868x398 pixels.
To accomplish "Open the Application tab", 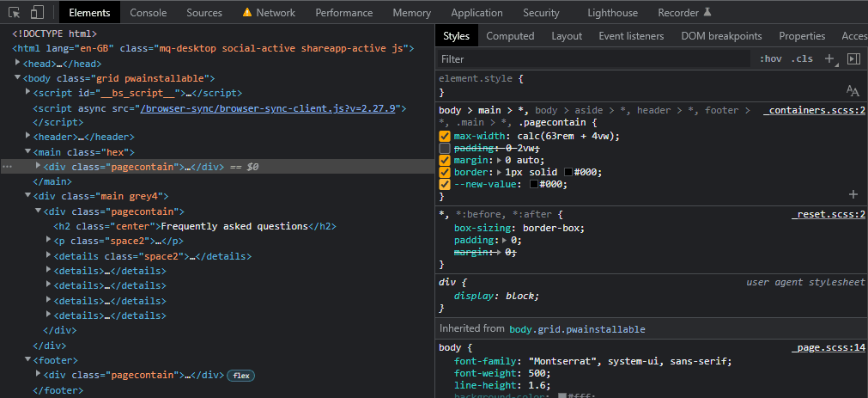I will click(476, 13).
